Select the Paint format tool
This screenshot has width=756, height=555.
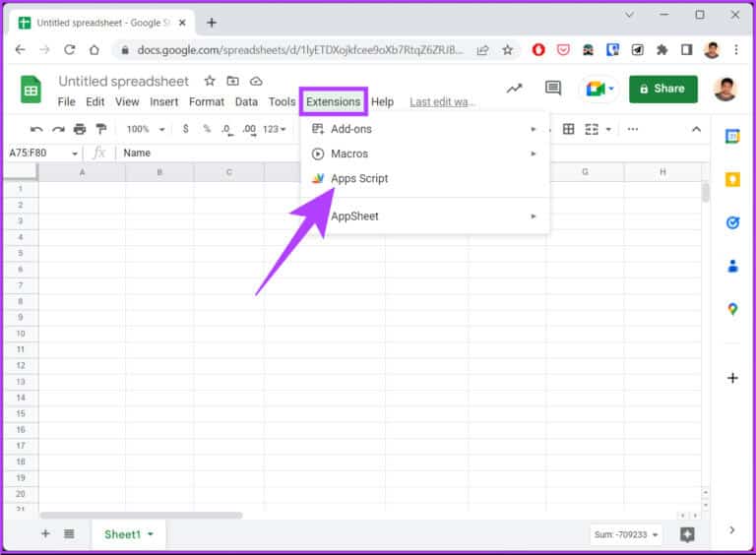tap(100, 129)
